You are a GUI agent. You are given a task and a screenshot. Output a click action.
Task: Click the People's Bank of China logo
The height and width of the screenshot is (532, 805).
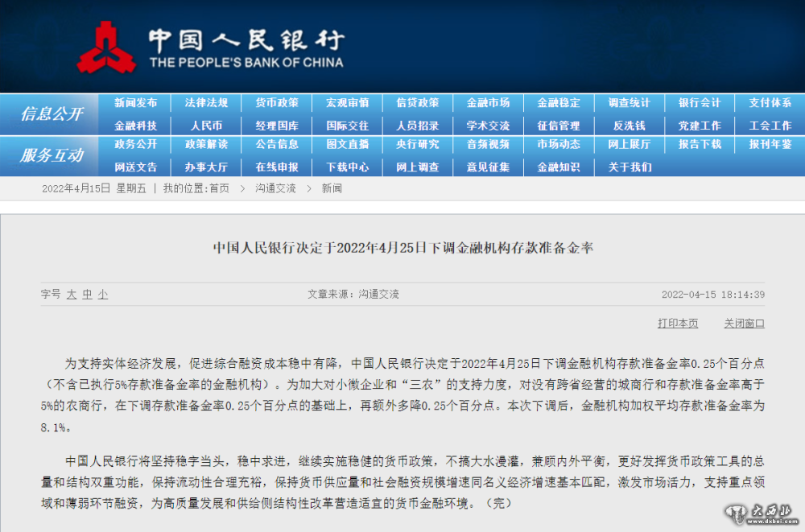(210, 47)
